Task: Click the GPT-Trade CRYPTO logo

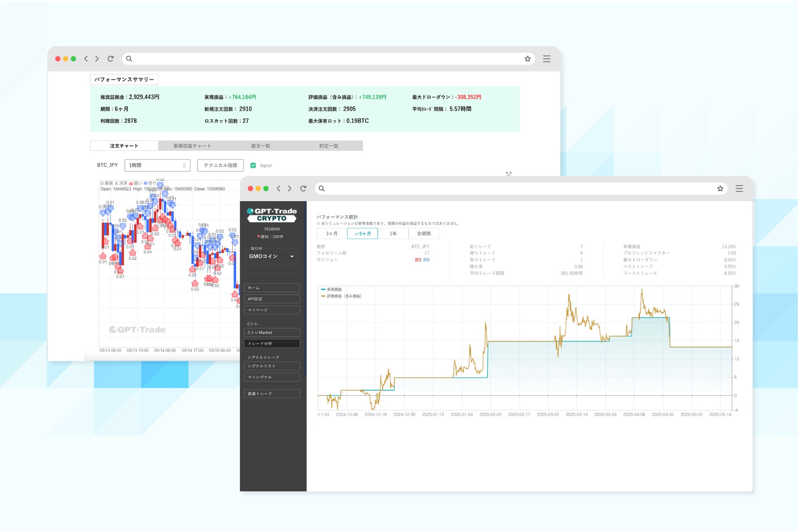Action: click(x=272, y=214)
